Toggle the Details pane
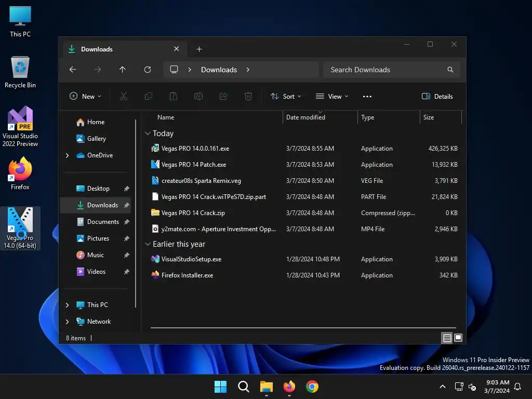The image size is (532, 399). click(437, 96)
